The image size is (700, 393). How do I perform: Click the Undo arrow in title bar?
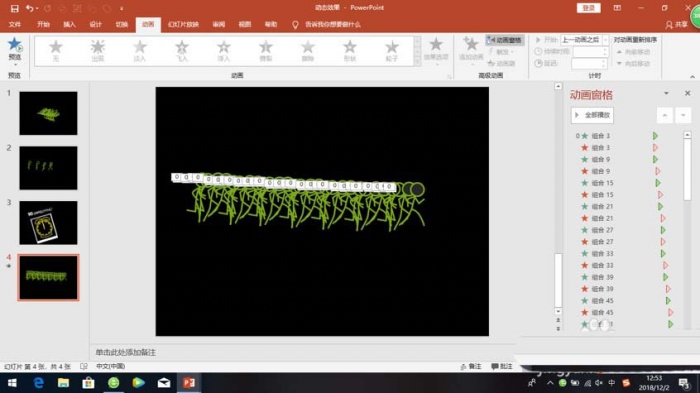pos(29,8)
